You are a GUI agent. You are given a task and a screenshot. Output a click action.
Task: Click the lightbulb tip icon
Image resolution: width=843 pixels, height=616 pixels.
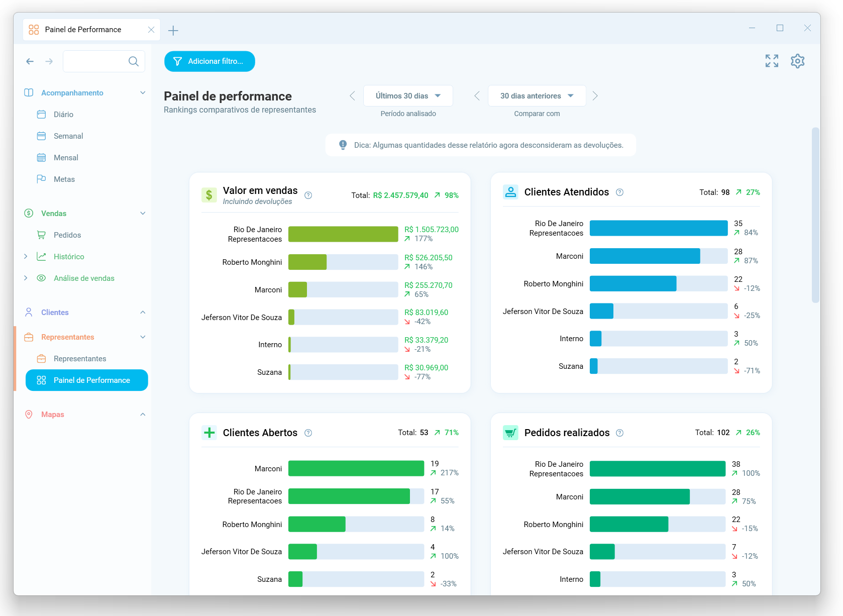[343, 145]
